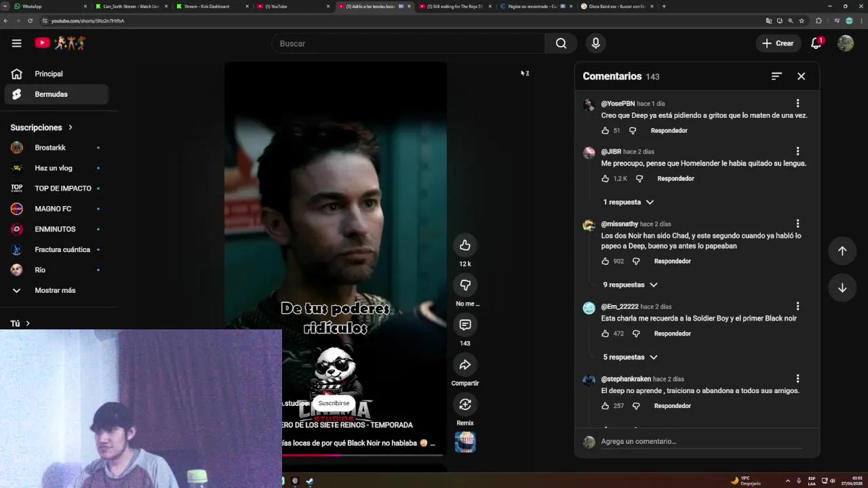Screen dimensions: 868x488
Task: Sort comments using the sort icon
Action: (x=776, y=77)
